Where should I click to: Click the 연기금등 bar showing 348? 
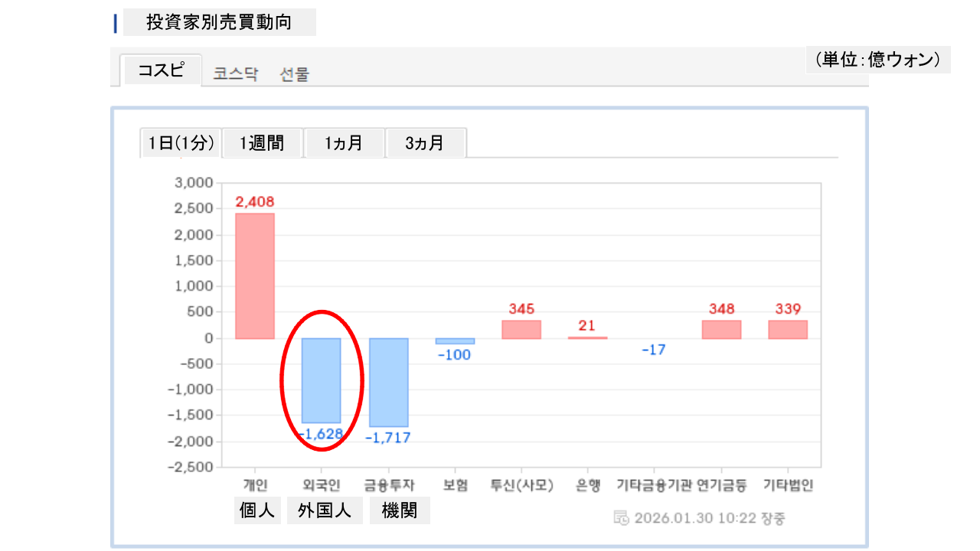pyautogui.click(x=721, y=329)
